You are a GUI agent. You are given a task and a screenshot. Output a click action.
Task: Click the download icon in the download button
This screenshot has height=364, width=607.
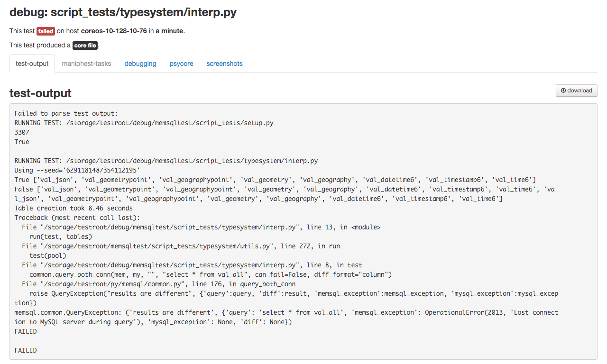563,91
